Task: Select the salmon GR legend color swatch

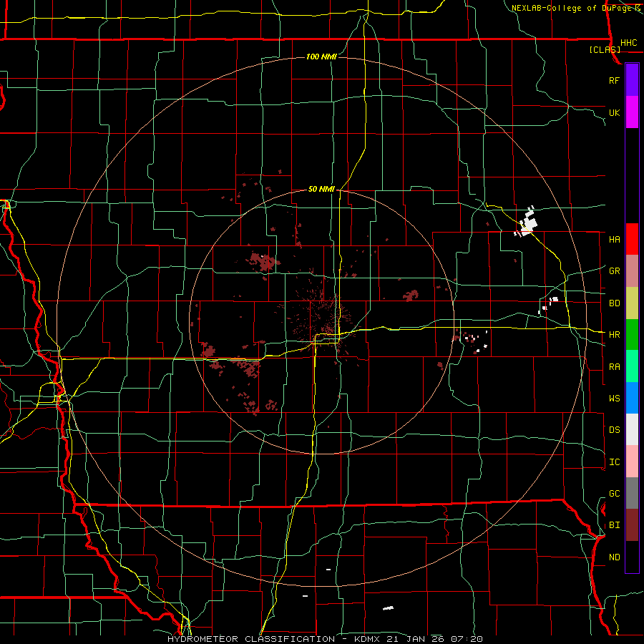Action: click(632, 271)
